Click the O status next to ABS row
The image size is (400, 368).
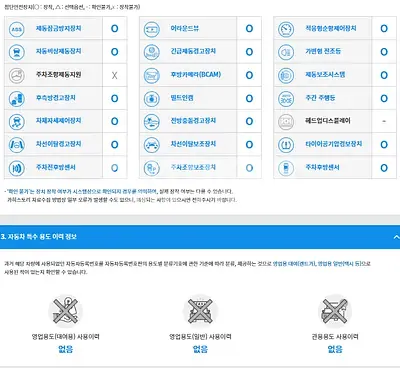coord(114,29)
